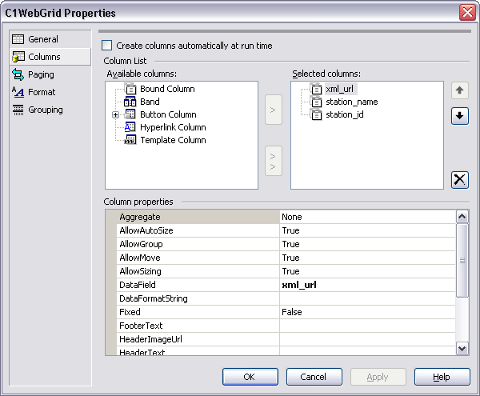
Task: Close the C1WebGrid Properties dialog
Action: [467, 13]
